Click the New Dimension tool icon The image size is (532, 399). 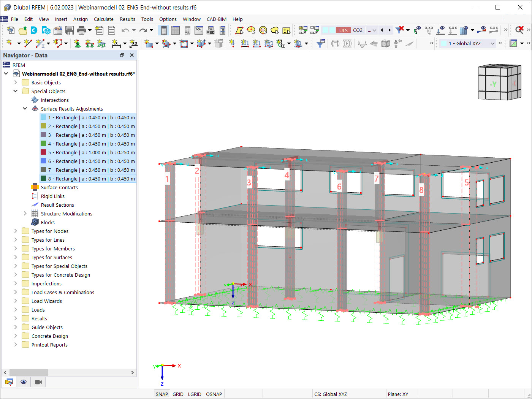point(116,44)
